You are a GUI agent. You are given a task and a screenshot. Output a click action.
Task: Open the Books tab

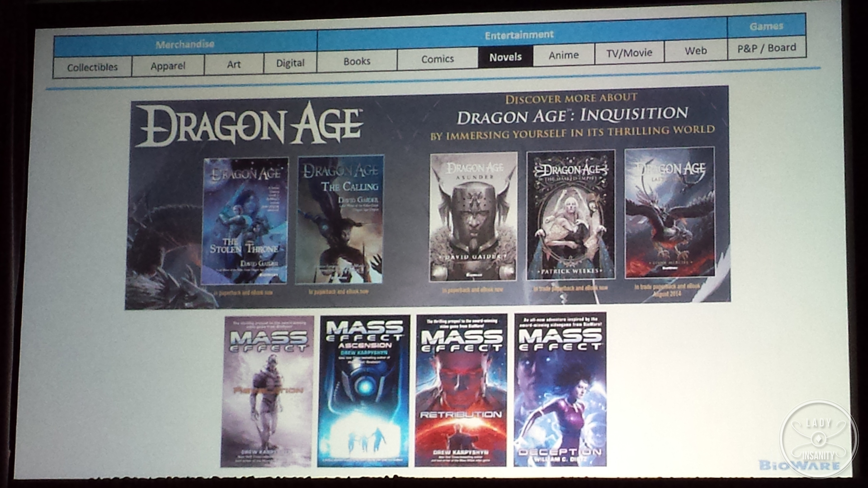point(357,61)
